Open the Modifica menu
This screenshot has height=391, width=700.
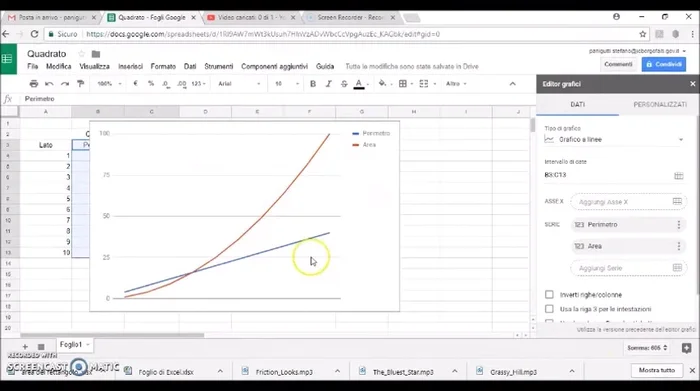point(58,67)
